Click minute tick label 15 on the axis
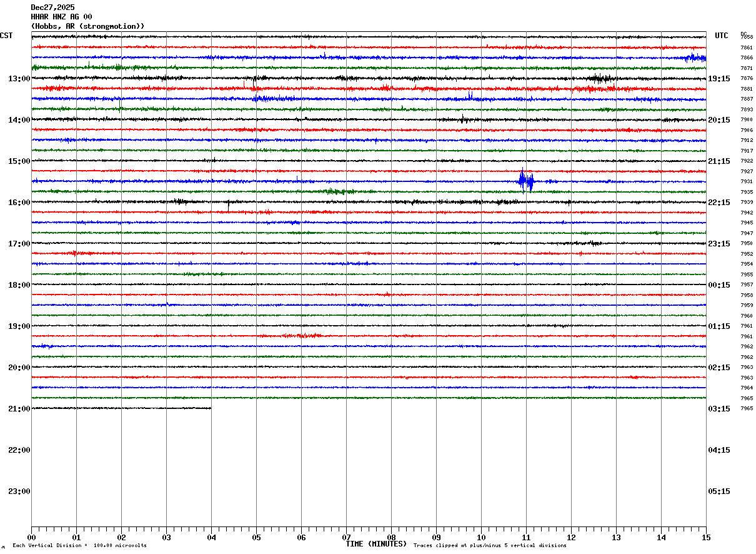 click(x=706, y=538)
